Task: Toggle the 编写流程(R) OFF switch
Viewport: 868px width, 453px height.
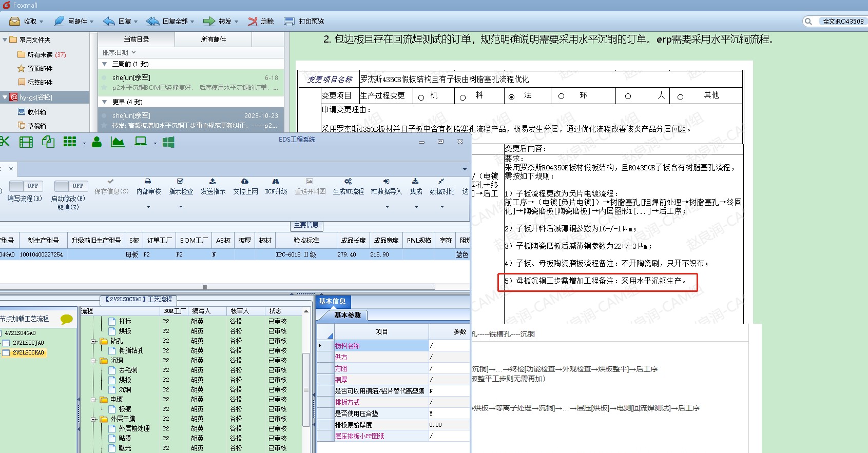Action: (x=26, y=186)
